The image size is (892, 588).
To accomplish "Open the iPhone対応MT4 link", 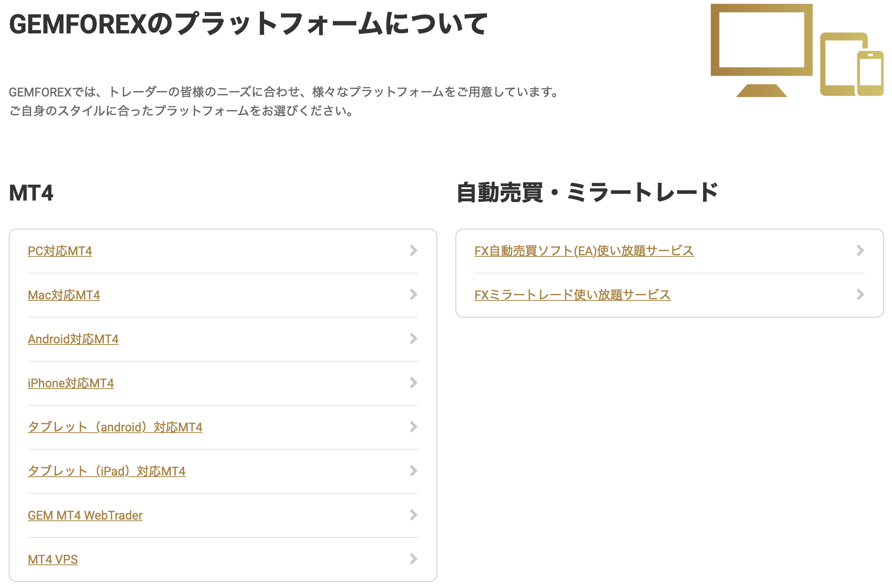I will [71, 383].
